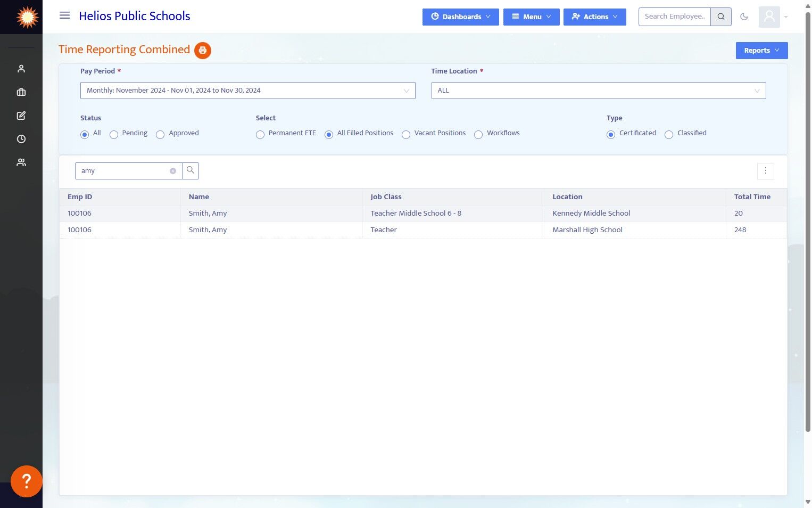Select the Pending status radio
The image size is (812, 508).
click(x=114, y=135)
